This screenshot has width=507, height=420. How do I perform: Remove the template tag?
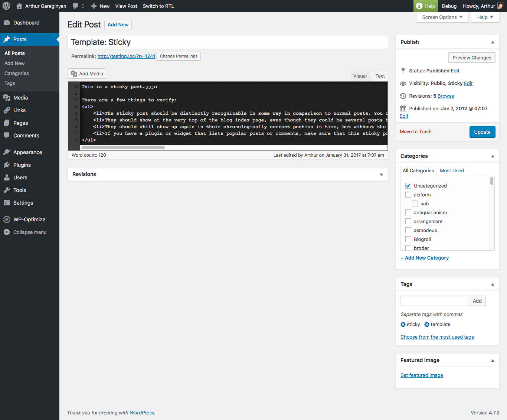click(x=427, y=324)
